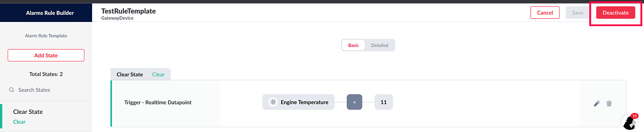This screenshot has height=132, width=644.
Task: Click the magnifier icon next to Search States
Action: (x=12, y=90)
